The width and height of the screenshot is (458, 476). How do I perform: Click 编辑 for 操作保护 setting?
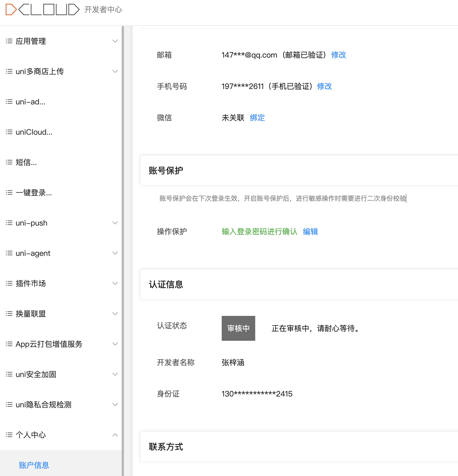pos(310,232)
